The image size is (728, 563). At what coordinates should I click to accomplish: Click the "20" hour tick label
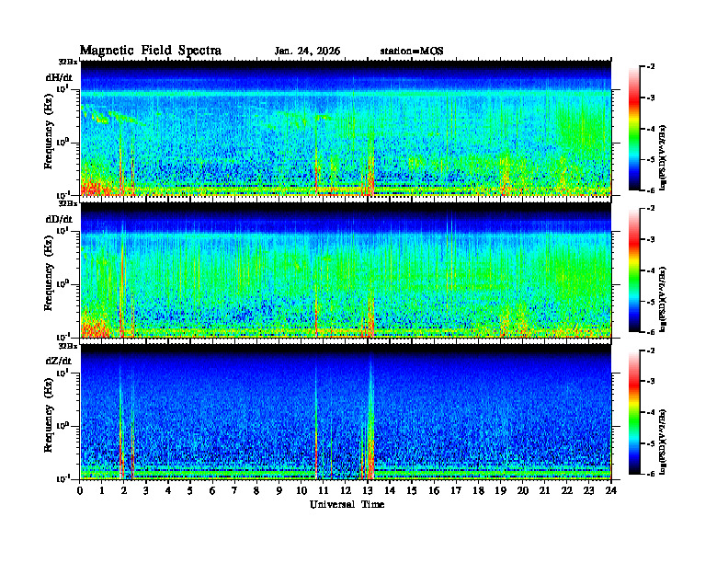tap(523, 490)
